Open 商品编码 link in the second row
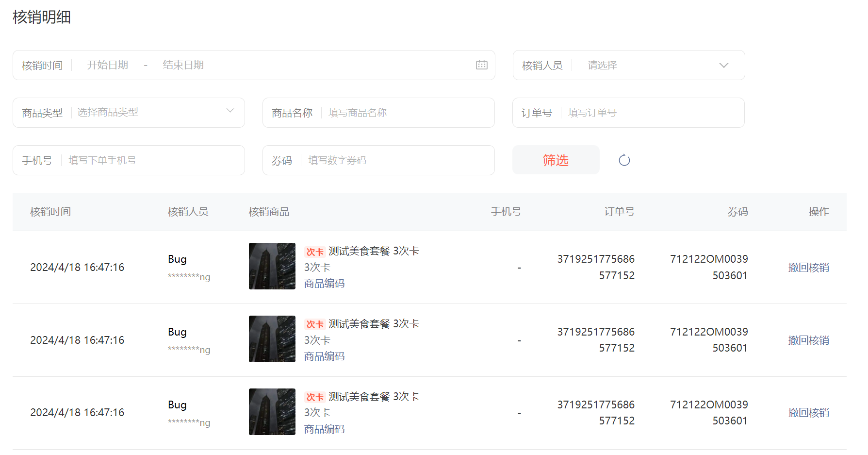868x455 pixels. (x=324, y=356)
